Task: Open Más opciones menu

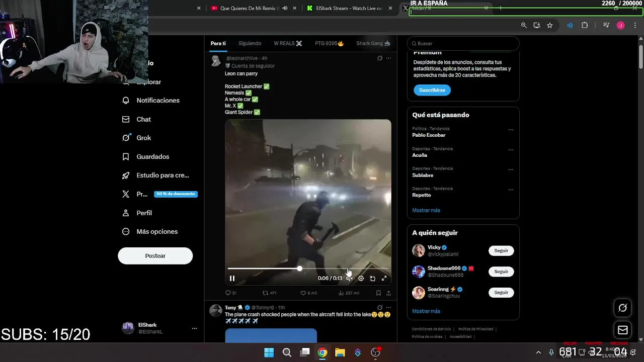Action: [150, 231]
